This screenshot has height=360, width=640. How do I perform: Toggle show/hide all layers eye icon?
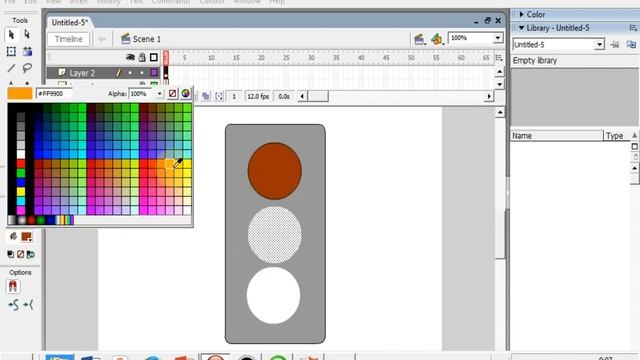pyautogui.click(x=130, y=58)
